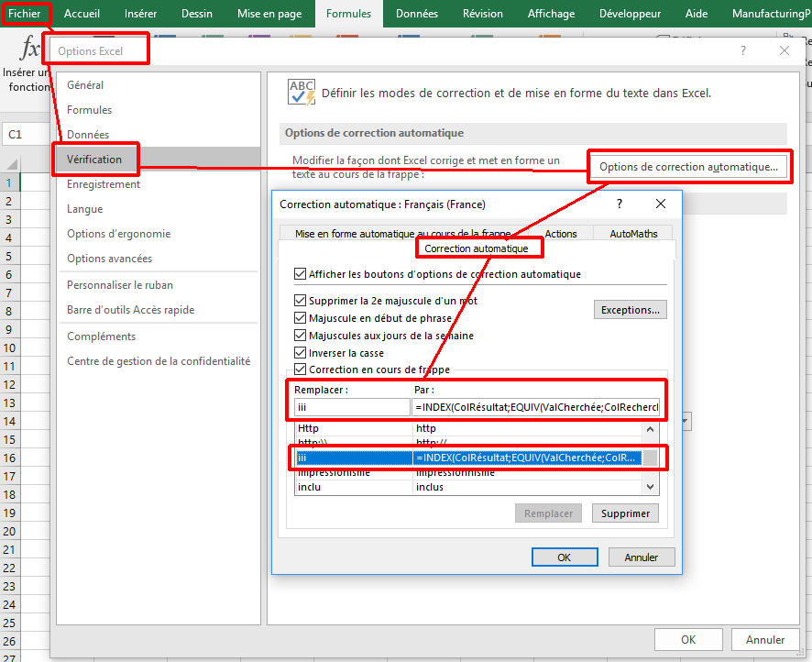Uncheck 'Correction en cours de frappe'

click(300, 370)
